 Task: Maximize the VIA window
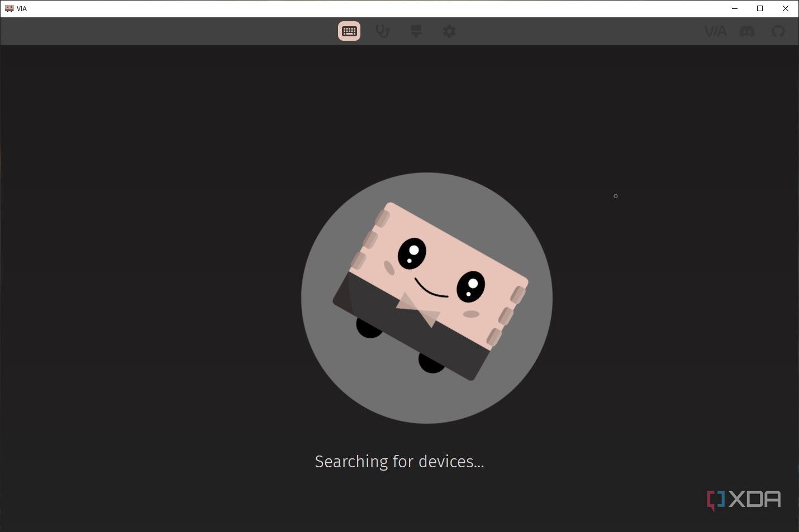(x=760, y=8)
